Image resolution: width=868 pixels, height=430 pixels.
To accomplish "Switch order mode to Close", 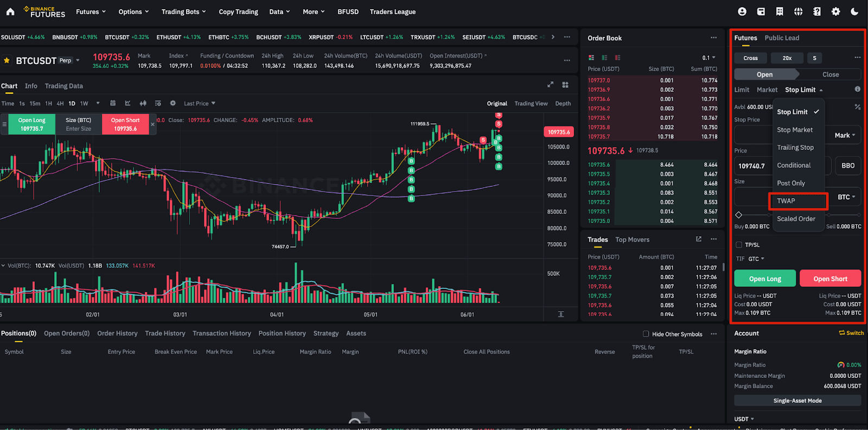I will point(831,74).
